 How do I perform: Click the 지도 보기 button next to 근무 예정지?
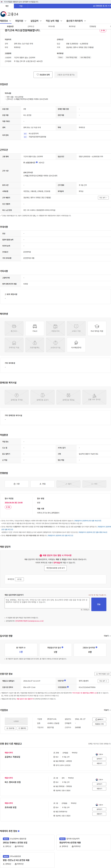coord(103,198)
